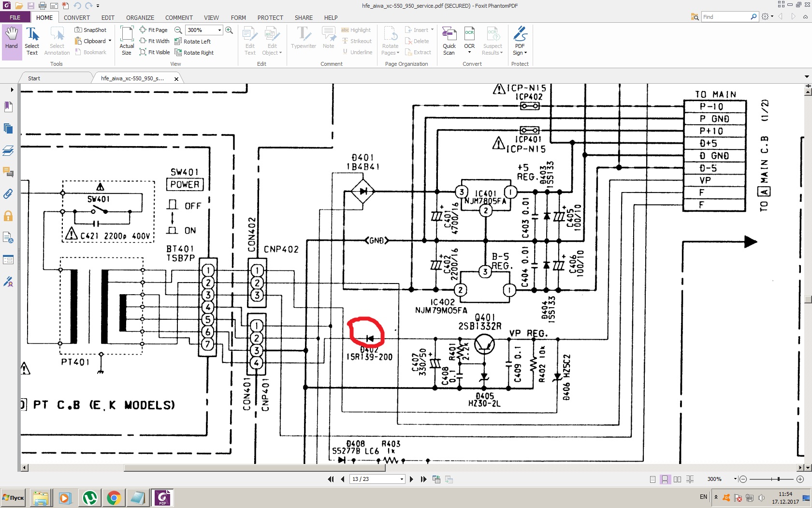This screenshot has height=508, width=812.
Task: Click the zoom slider handle
Action: 778,479
